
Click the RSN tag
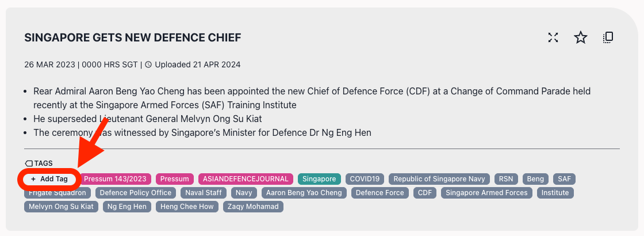[506, 179]
